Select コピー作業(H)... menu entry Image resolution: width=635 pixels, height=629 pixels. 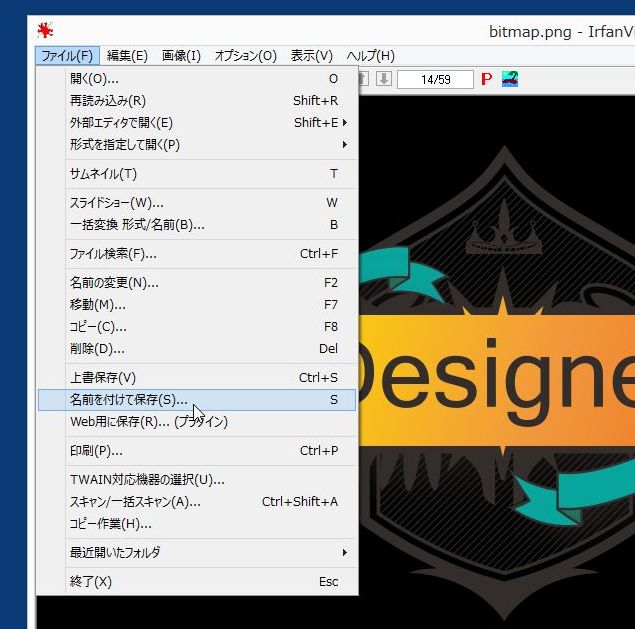pyautogui.click(x=197, y=524)
